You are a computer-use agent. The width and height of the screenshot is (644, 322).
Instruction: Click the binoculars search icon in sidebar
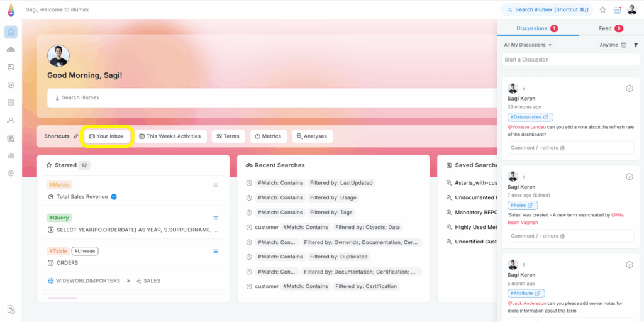click(11, 50)
